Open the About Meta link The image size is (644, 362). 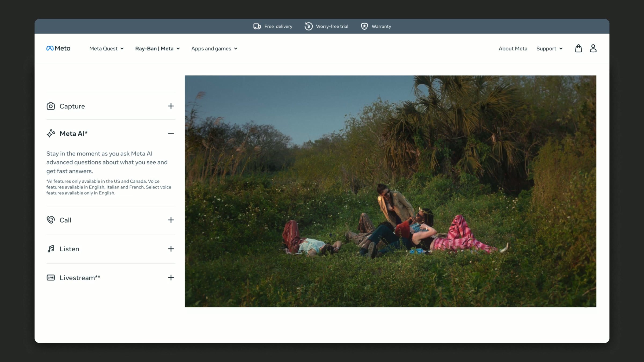[513, 49]
